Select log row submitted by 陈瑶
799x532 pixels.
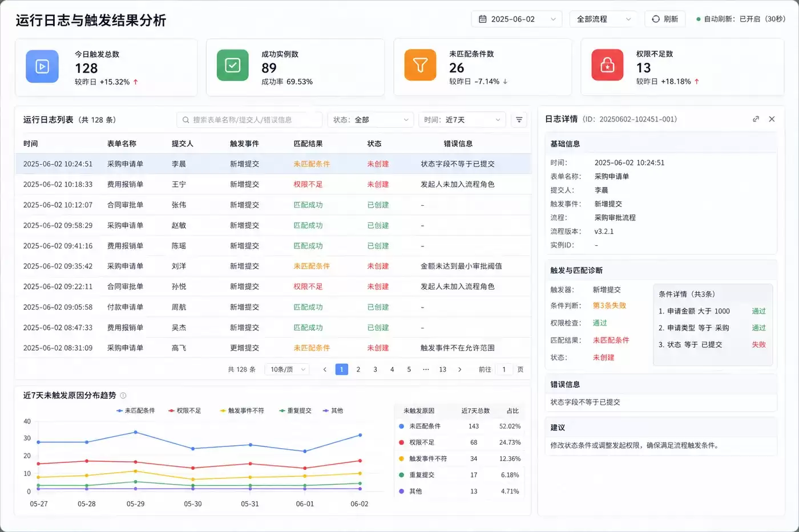pos(273,246)
